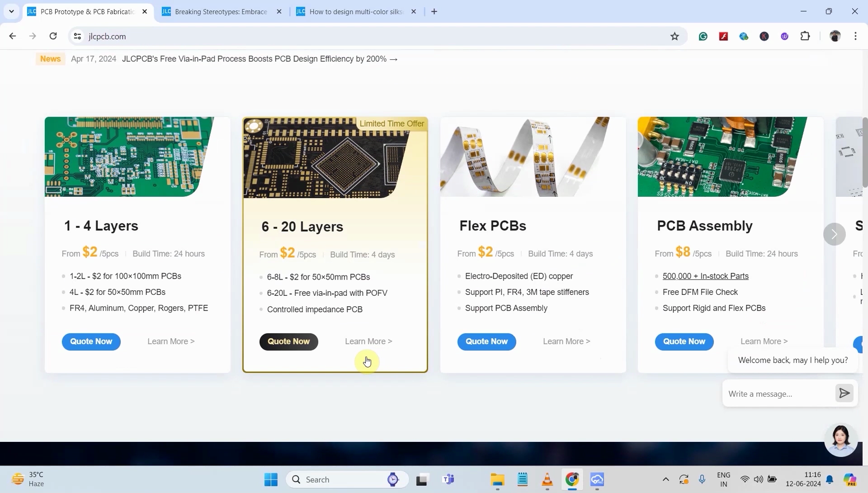Send message with the chat send arrow
The image size is (868, 493).
click(844, 393)
